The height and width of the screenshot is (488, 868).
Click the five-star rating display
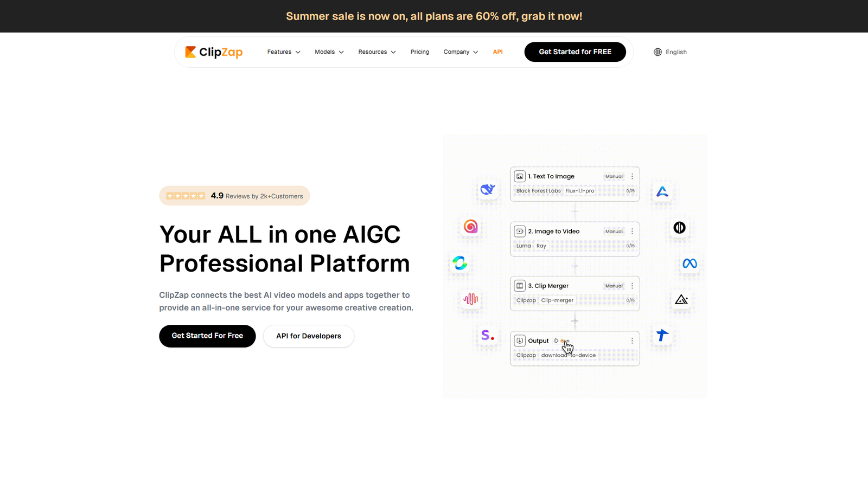[x=186, y=196]
